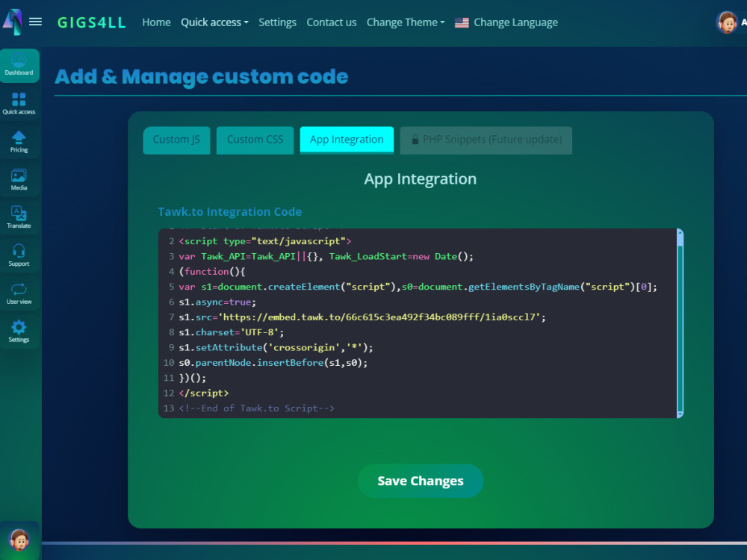
Task: Select the App Integration tab
Action: (x=347, y=140)
